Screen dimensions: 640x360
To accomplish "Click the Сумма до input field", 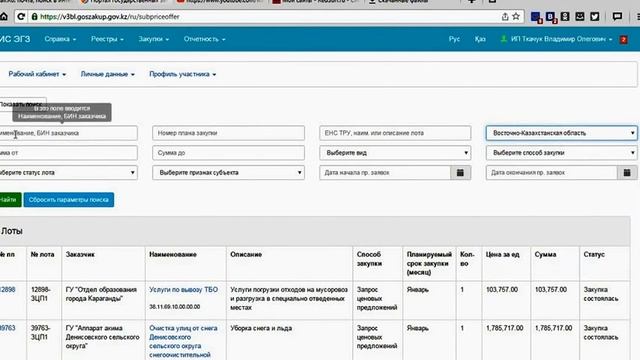I will pos(229,153).
